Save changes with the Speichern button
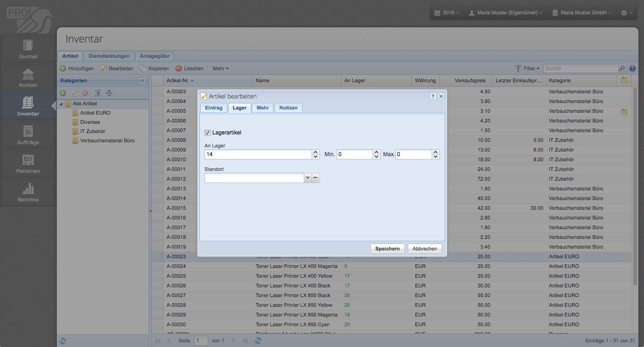644x347 pixels. pyautogui.click(x=387, y=248)
